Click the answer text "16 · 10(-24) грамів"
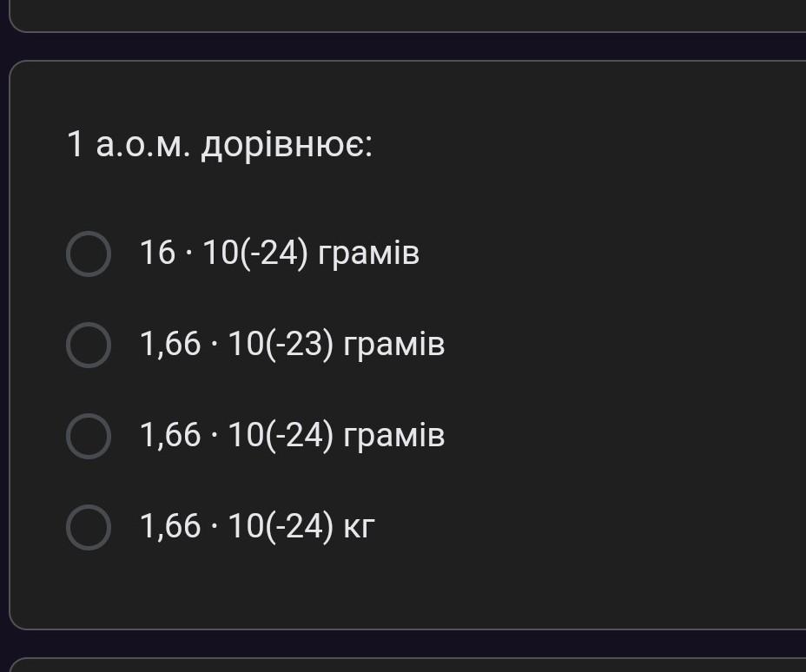 [x=279, y=254]
